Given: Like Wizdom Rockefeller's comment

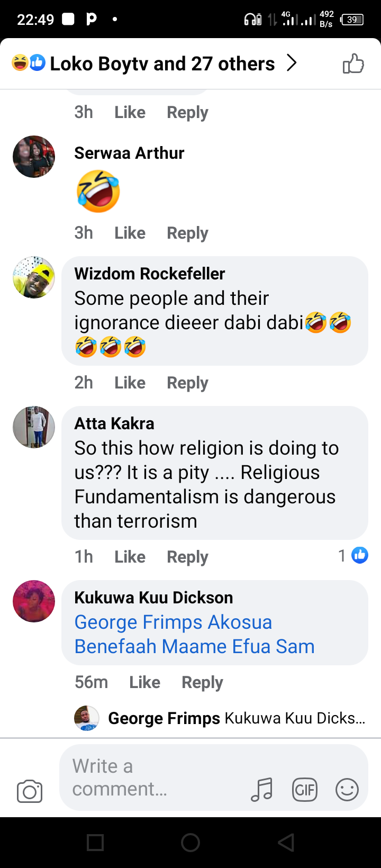Looking at the screenshot, I should click(x=130, y=383).
